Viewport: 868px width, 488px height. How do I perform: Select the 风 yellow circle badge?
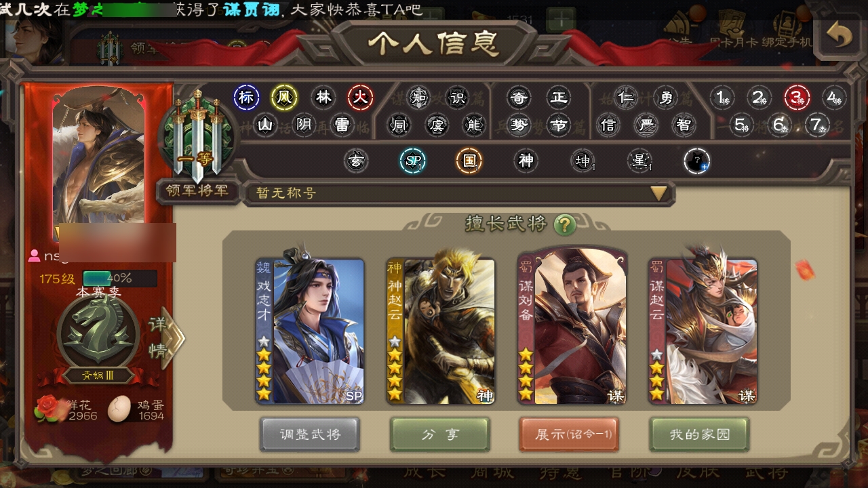284,98
